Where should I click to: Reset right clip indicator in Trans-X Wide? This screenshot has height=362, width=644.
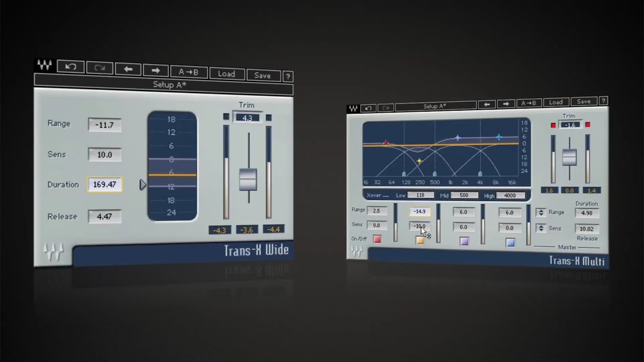(x=269, y=118)
